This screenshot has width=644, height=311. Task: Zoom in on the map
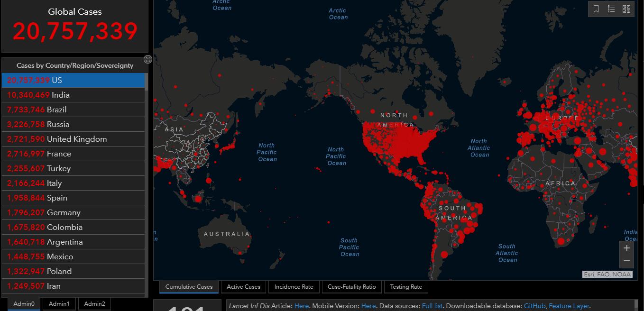click(x=626, y=248)
